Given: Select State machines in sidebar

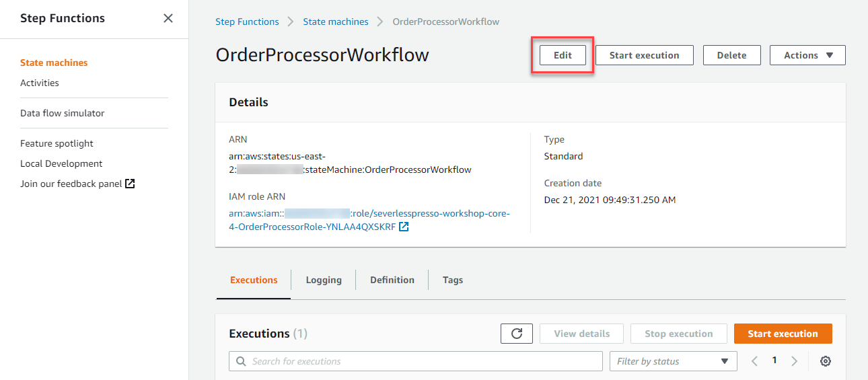Looking at the screenshot, I should click(54, 63).
